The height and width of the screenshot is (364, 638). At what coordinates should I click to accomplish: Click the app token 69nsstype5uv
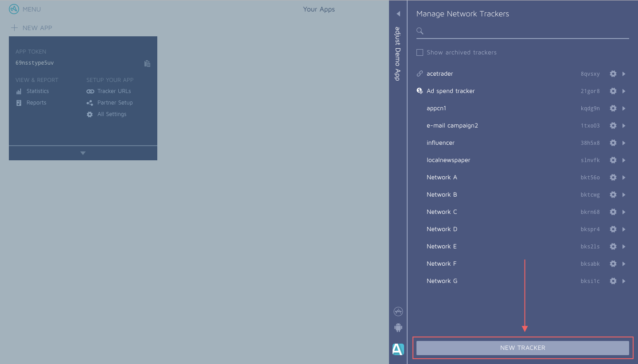point(35,63)
